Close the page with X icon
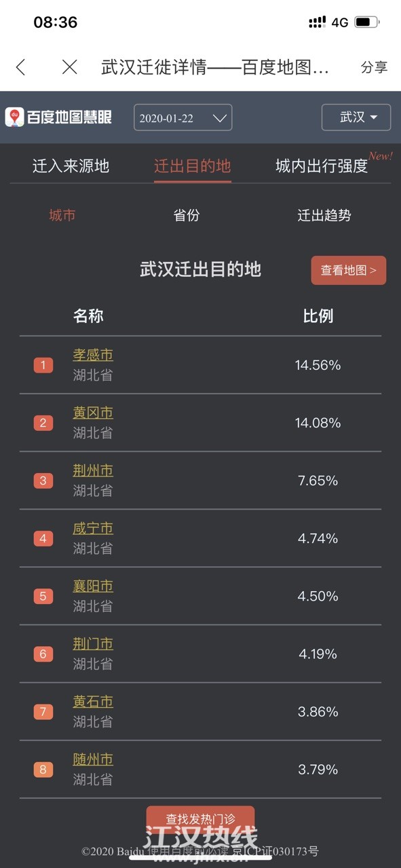The height and width of the screenshot is (868, 401). [69, 67]
